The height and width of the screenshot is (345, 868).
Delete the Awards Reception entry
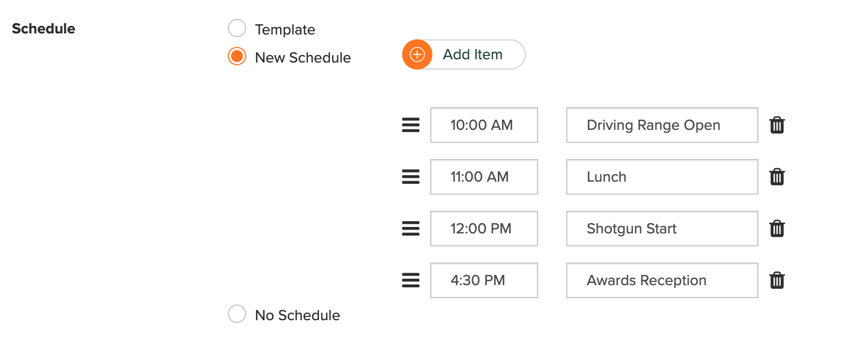777,280
